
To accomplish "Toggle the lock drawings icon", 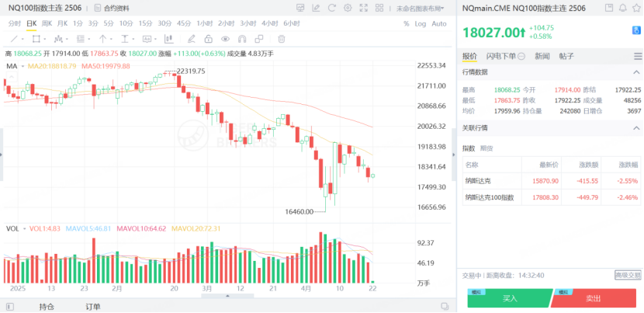I will (208, 39).
